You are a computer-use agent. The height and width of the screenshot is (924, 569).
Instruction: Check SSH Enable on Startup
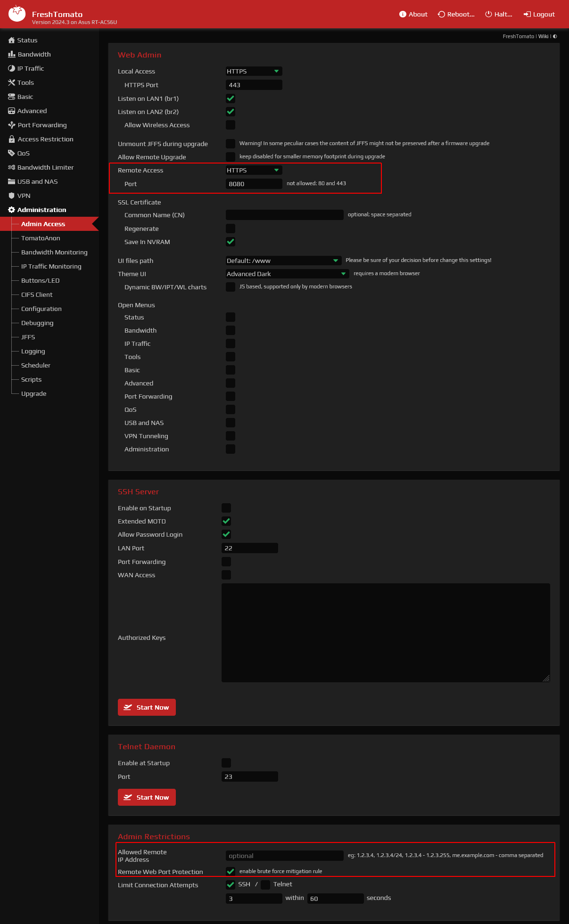(x=226, y=508)
